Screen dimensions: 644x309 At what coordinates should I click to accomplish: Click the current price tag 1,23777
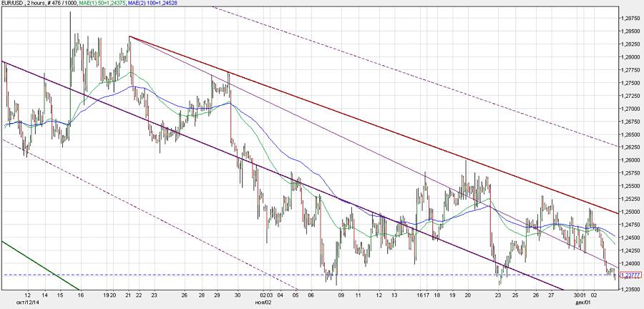632,275
